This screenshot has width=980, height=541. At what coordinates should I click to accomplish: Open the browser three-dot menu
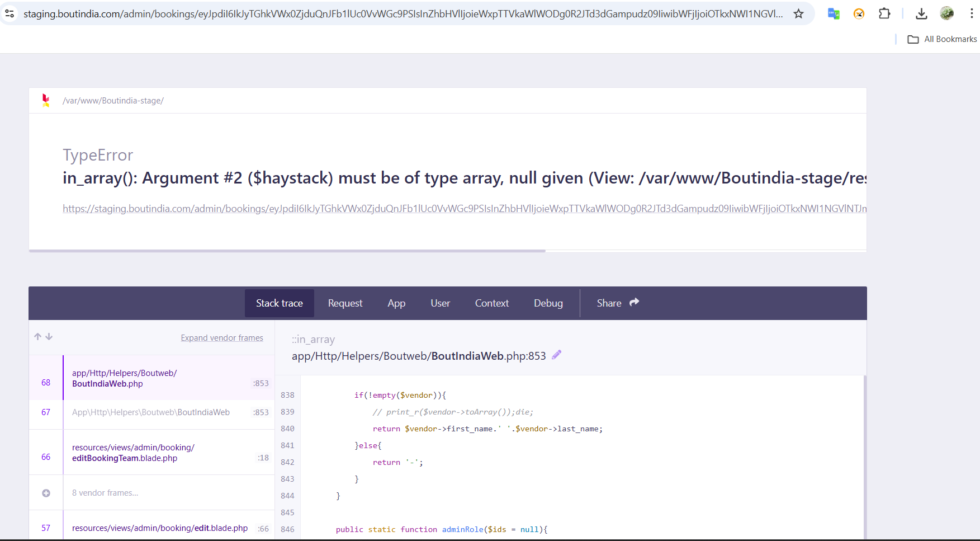pos(972,13)
